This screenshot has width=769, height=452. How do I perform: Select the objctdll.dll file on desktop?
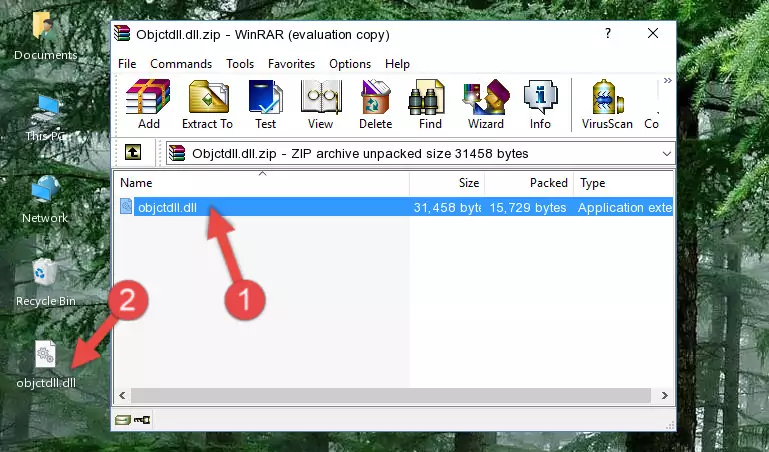[x=46, y=365]
